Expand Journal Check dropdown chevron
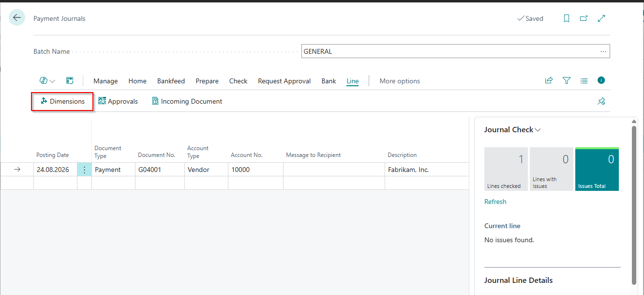 pos(538,130)
